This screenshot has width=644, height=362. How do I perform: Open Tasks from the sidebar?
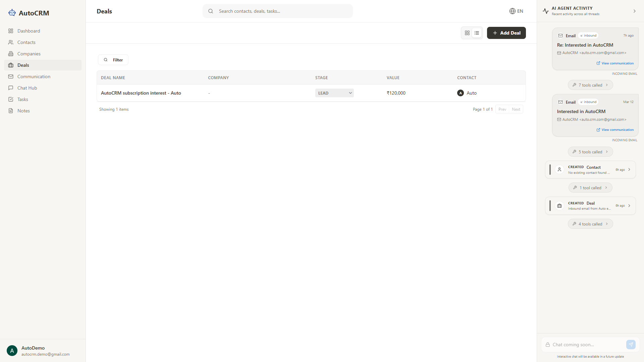point(43,99)
